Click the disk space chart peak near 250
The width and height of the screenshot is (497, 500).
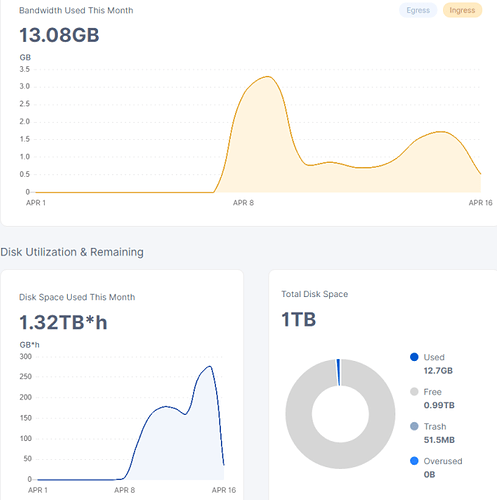tap(210, 367)
